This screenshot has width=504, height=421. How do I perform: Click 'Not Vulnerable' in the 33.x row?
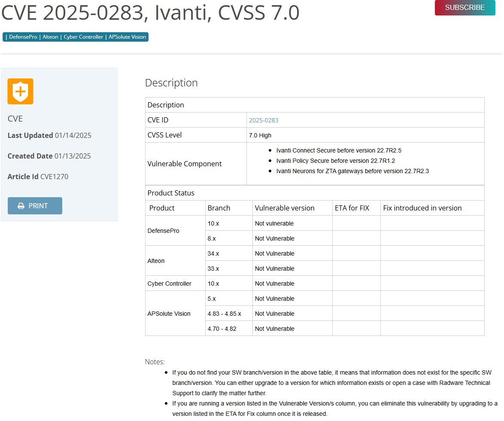[x=274, y=268]
